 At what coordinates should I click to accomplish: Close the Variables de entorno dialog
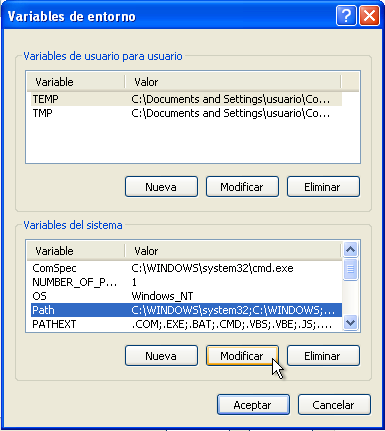(369, 15)
